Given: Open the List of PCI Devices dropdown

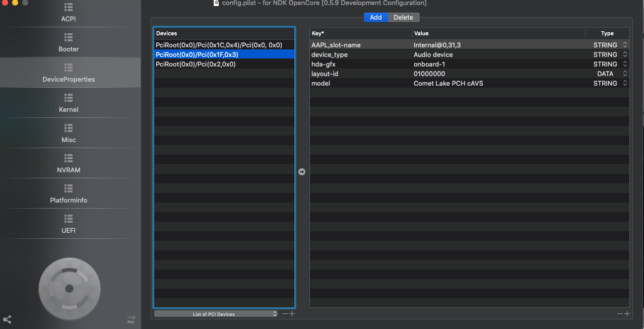Looking at the screenshot, I should (x=216, y=314).
